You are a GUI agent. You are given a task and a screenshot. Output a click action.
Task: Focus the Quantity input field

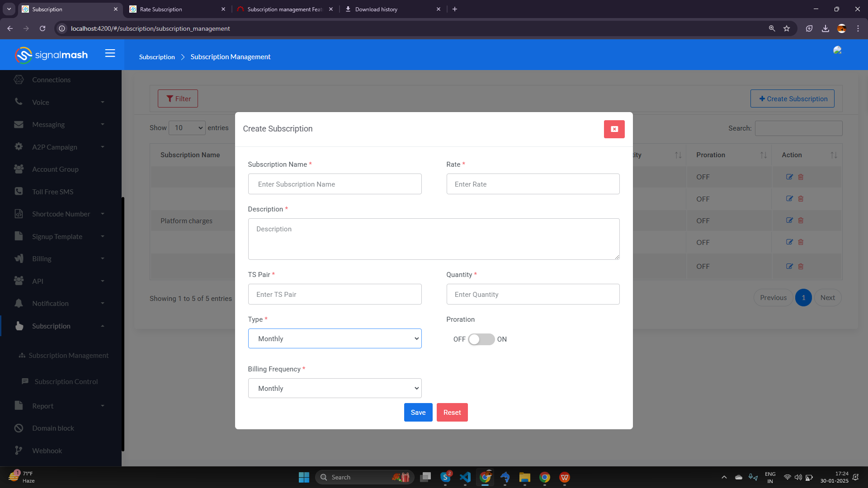pyautogui.click(x=533, y=294)
